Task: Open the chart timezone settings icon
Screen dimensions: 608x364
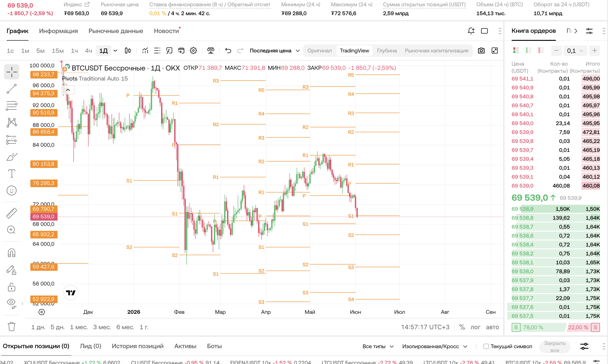Action: coord(42,312)
